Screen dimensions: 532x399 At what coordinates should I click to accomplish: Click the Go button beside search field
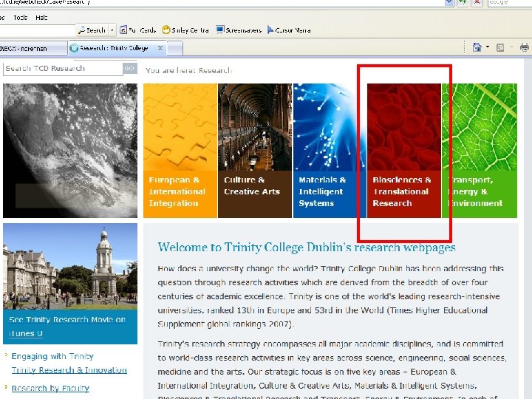130,68
